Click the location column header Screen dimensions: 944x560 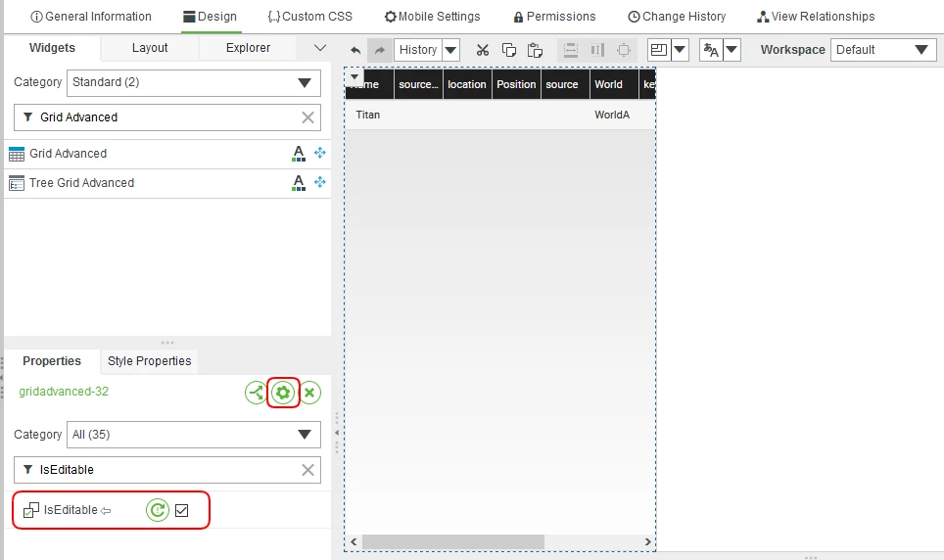tap(467, 84)
